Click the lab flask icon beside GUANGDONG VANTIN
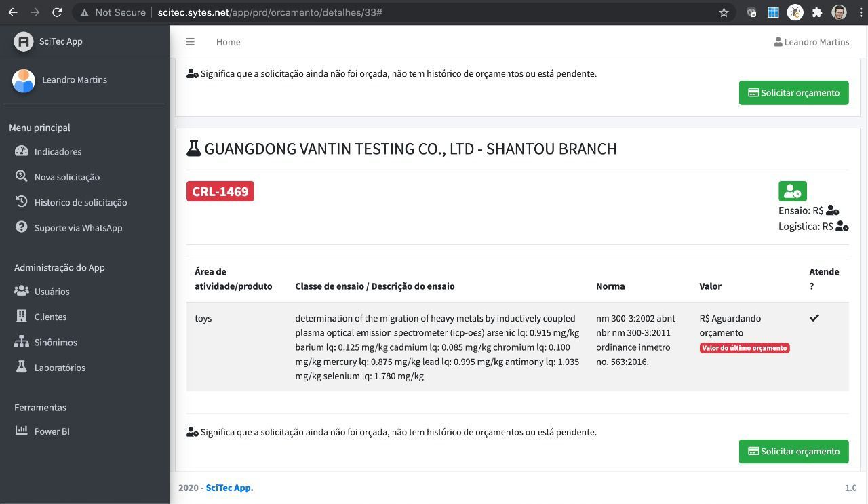 (194, 148)
